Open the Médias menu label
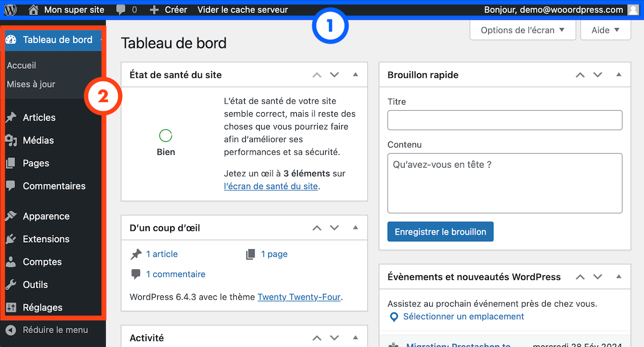644x347 pixels. [38, 140]
